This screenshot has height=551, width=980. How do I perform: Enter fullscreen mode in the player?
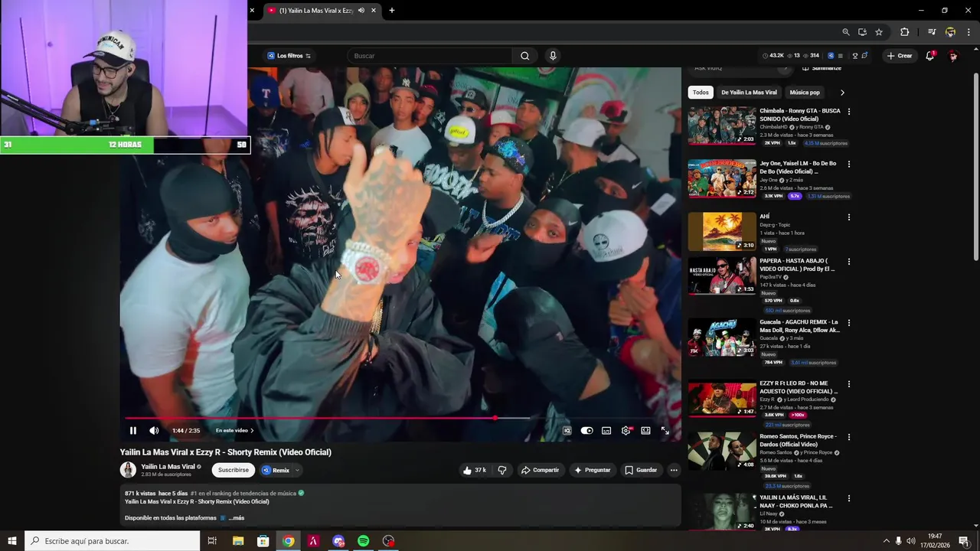click(665, 430)
